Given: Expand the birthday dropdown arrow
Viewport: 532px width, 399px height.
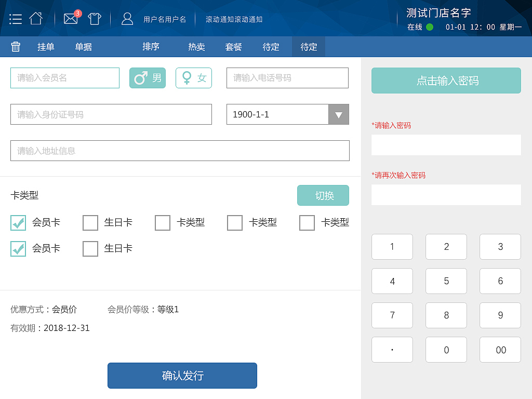Looking at the screenshot, I should tap(339, 114).
